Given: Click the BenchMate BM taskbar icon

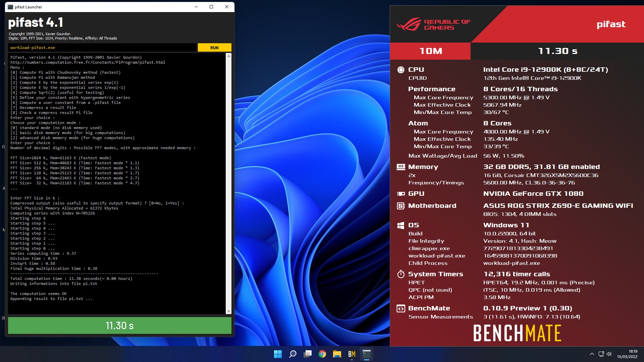Looking at the screenshot, I should click(x=352, y=354).
